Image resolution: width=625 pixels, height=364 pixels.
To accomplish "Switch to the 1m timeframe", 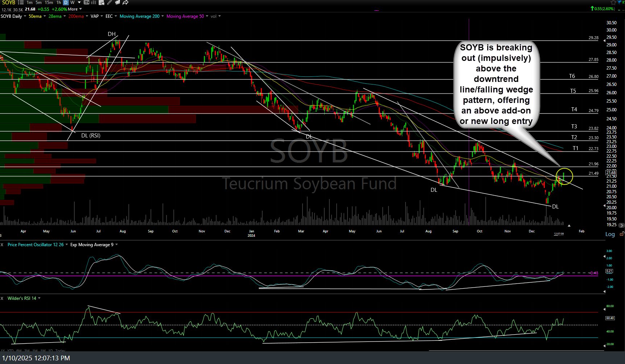I will point(30,3).
